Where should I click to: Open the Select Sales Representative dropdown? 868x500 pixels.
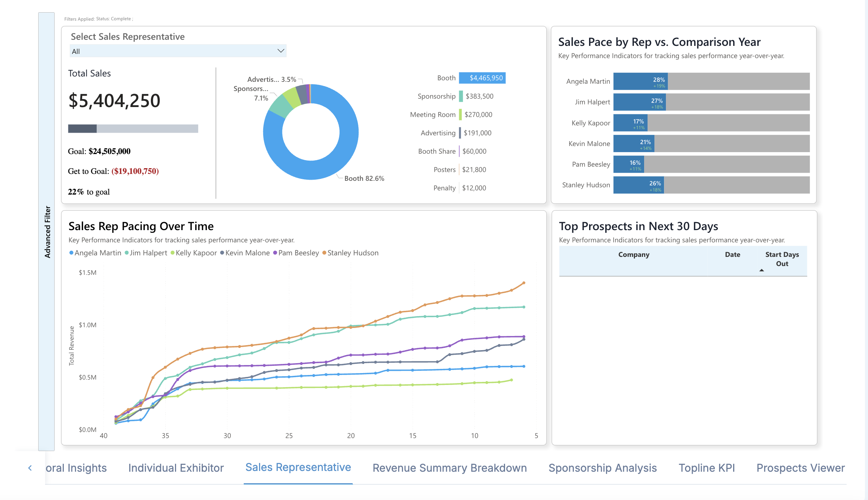tap(178, 51)
